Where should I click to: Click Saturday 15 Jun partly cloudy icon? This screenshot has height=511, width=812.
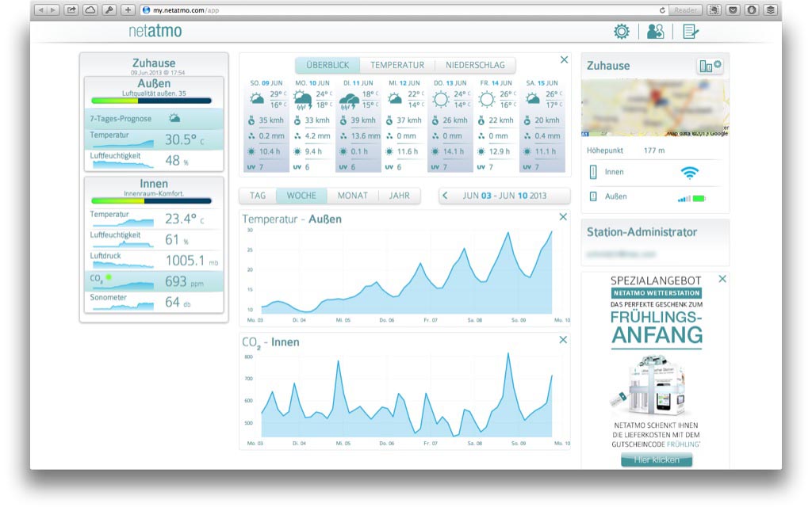[533, 98]
